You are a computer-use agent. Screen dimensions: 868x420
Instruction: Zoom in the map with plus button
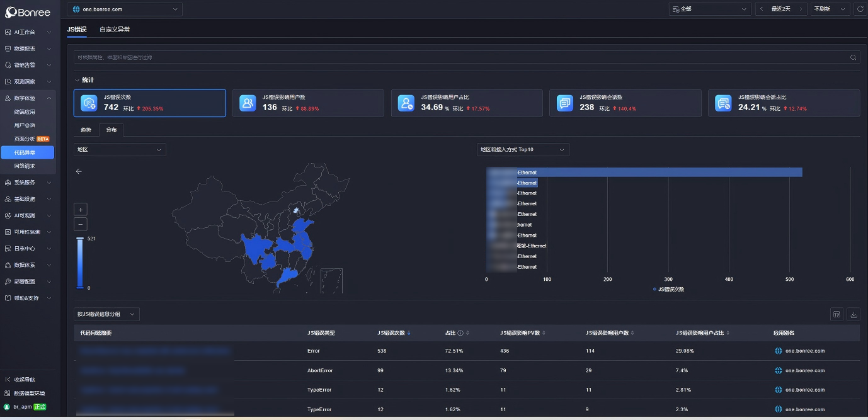click(x=81, y=209)
